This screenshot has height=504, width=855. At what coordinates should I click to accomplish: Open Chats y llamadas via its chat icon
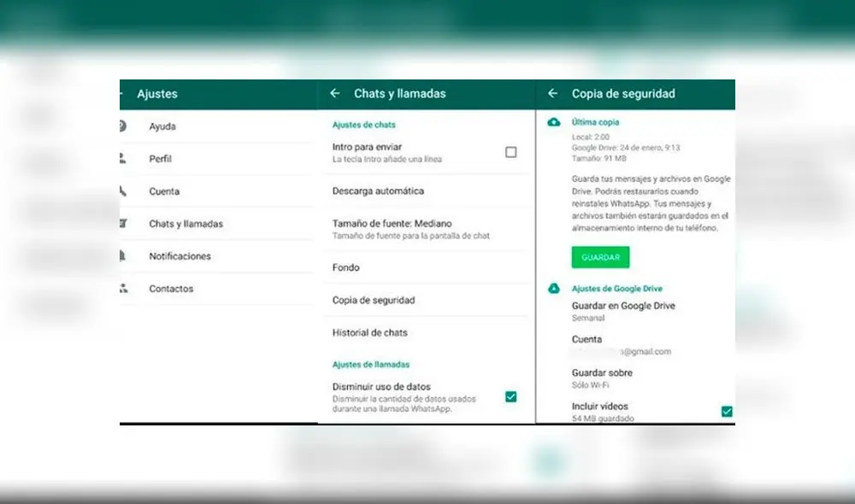(x=124, y=224)
